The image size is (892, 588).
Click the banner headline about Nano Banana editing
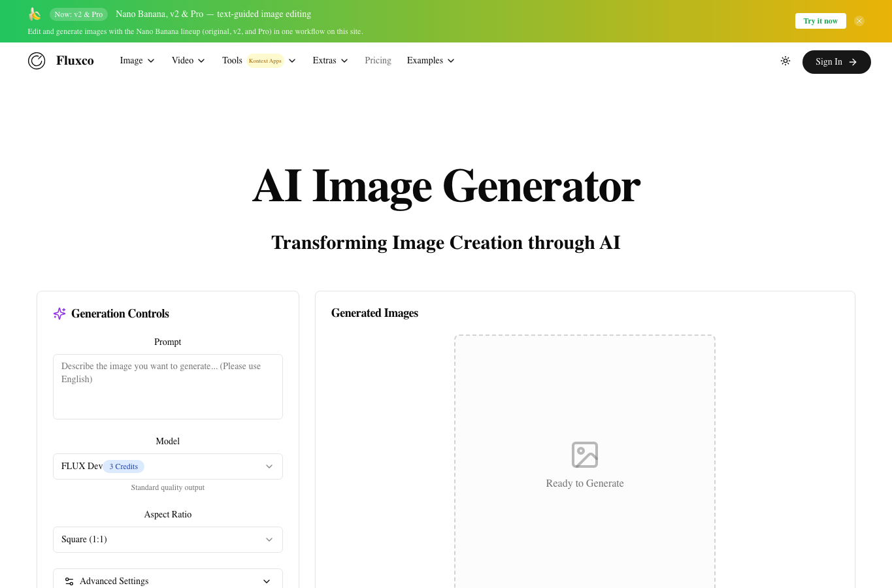tap(213, 14)
